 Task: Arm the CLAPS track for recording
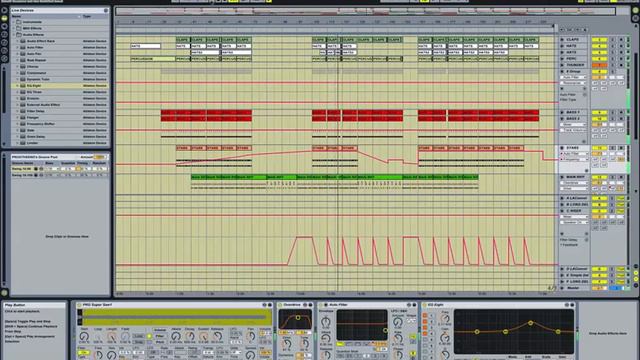tap(621, 40)
